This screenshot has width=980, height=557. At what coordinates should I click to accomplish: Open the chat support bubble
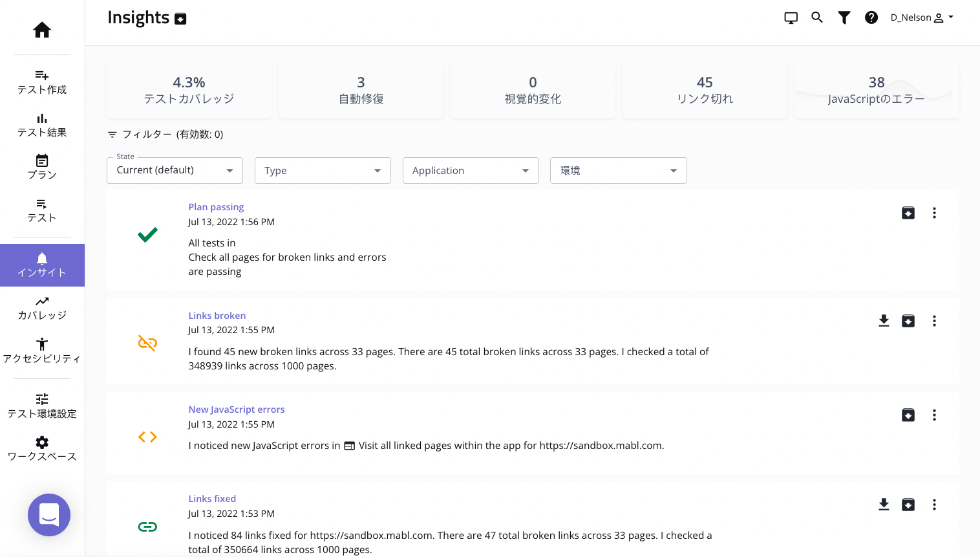point(49,515)
